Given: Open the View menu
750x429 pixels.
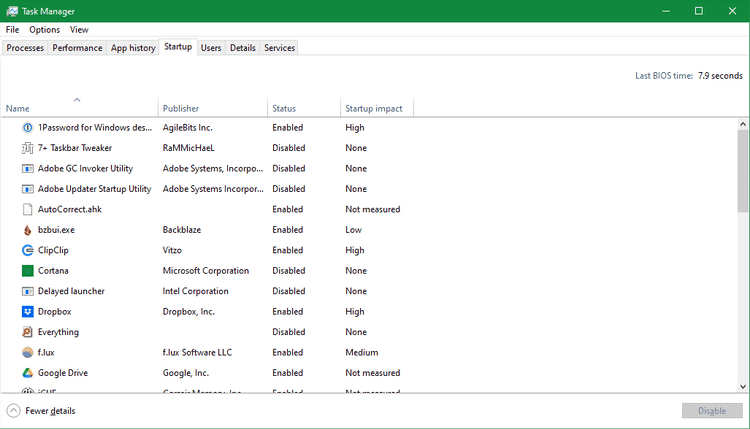Looking at the screenshot, I should [x=79, y=30].
